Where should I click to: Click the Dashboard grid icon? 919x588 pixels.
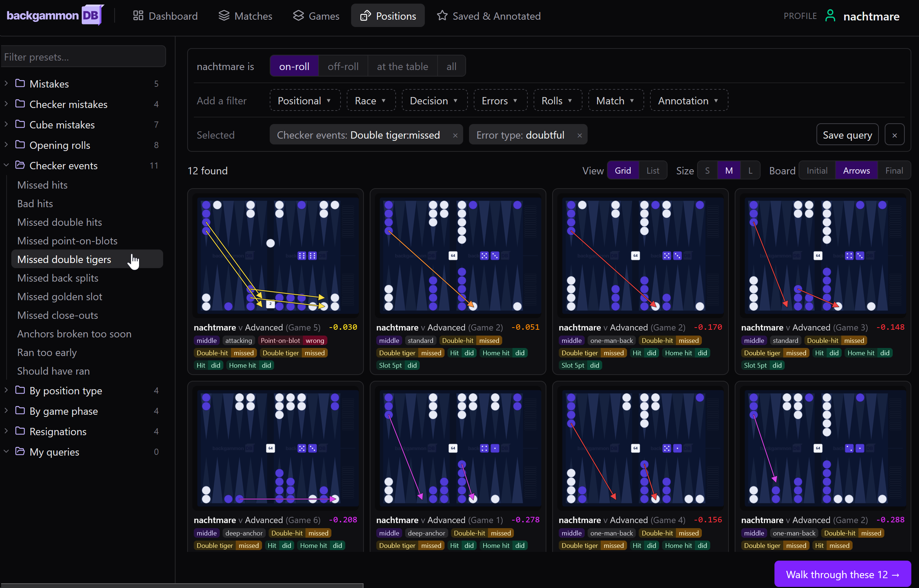[138, 16]
